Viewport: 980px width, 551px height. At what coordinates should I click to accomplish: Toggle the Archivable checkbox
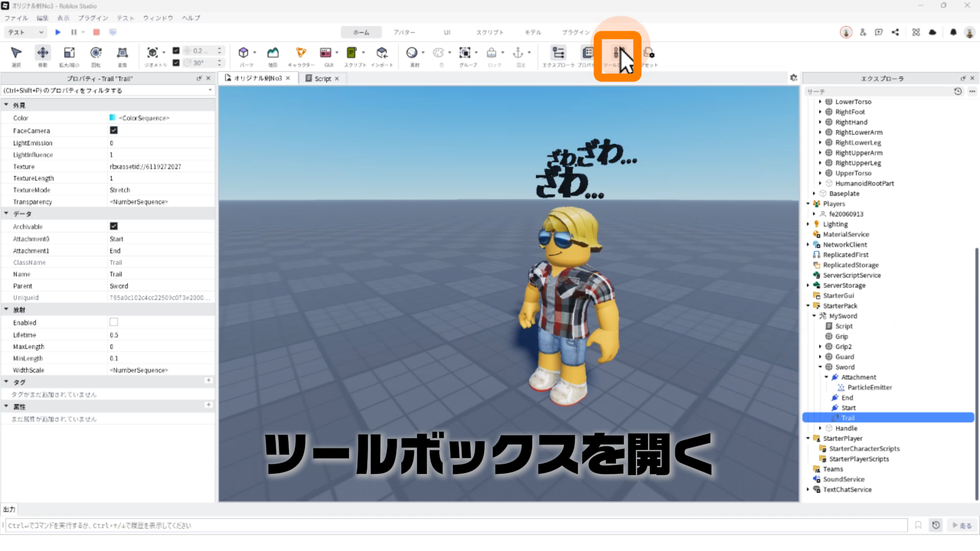tap(114, 226)
